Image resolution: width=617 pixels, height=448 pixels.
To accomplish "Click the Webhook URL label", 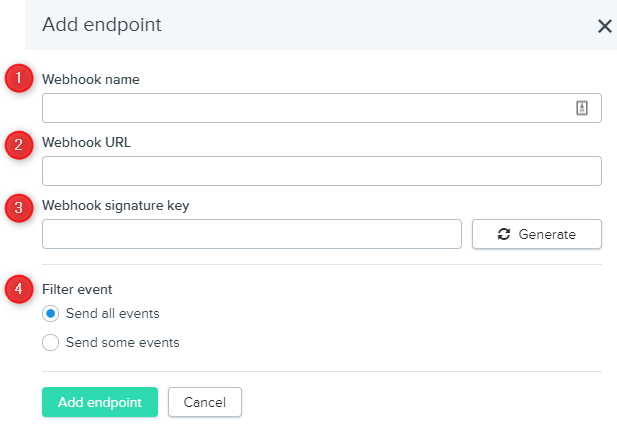I will click(x=86, y=142).
